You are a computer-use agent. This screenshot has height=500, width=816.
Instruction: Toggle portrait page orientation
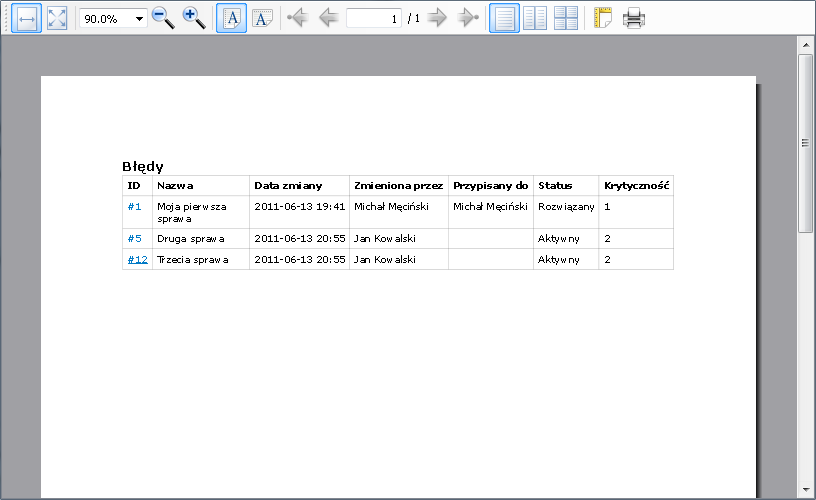232,18
